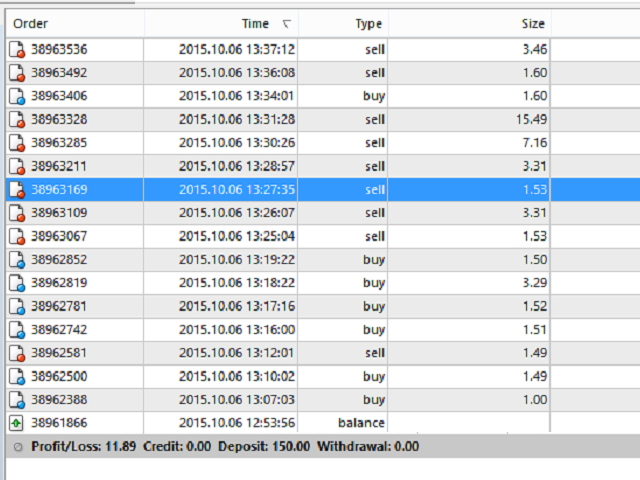Click the sort arrow in Time header
The width and height of the screenshot is (640, 480).
287,24
